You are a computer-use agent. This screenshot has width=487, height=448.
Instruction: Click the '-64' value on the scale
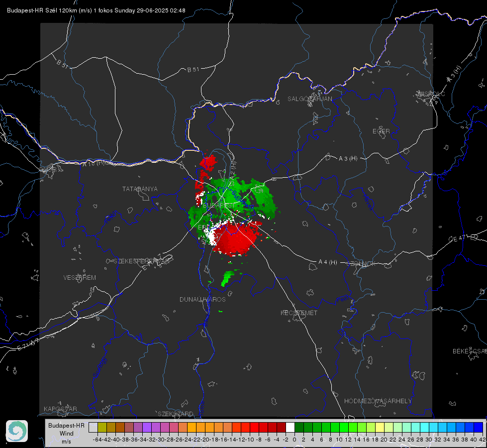[97, 440]
